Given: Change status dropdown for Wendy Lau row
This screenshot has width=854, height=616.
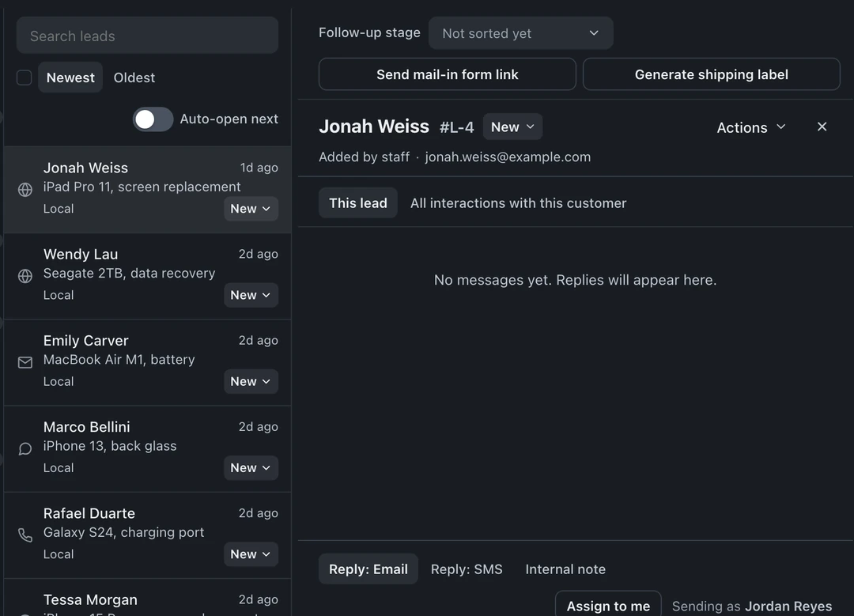Looking at the screenshot, I should coord(251,295).
